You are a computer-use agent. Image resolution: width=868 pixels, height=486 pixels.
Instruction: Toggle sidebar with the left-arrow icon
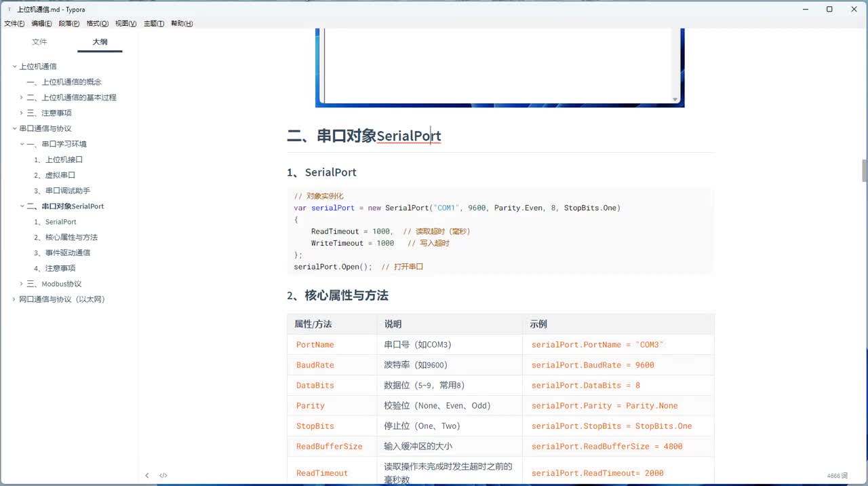(x=147, y=476)
